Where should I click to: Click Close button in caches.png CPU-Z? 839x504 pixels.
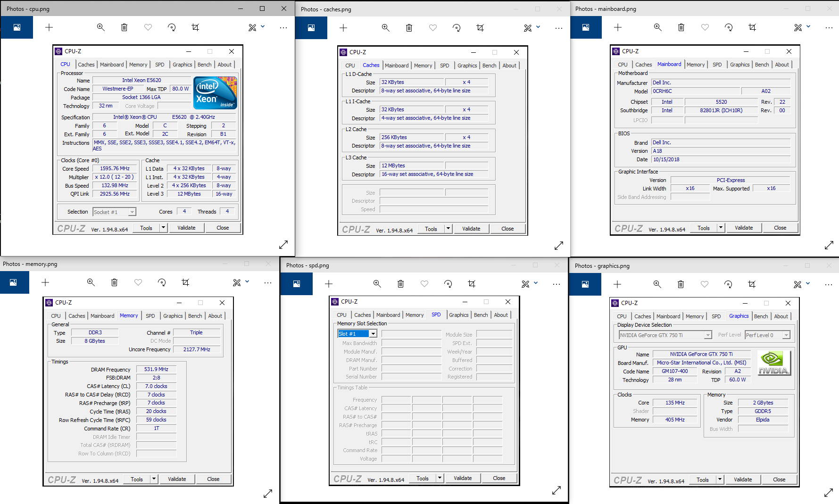pos(507,229)
